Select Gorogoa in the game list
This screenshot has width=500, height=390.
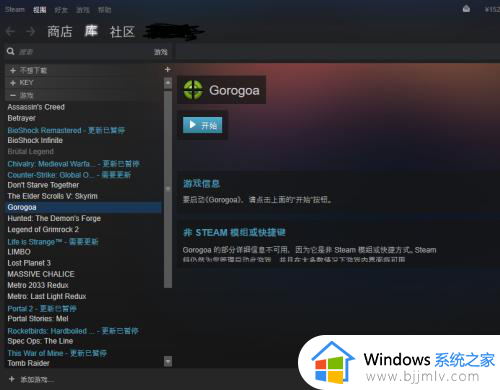tap(83, 207)
